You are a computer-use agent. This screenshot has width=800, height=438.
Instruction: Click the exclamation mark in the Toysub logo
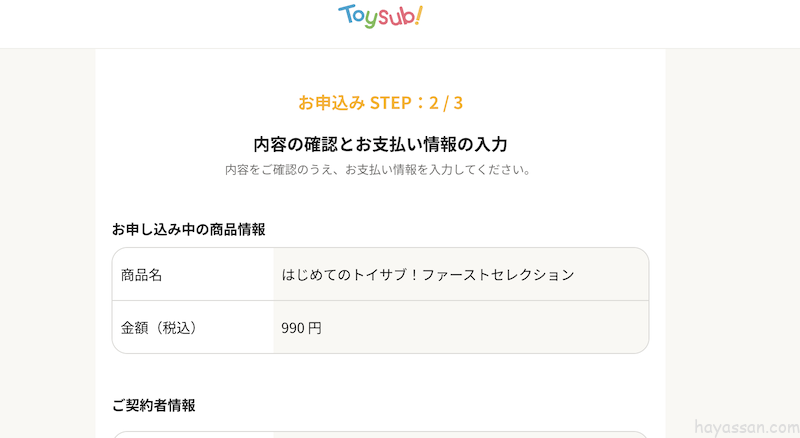tap(418, 14)
